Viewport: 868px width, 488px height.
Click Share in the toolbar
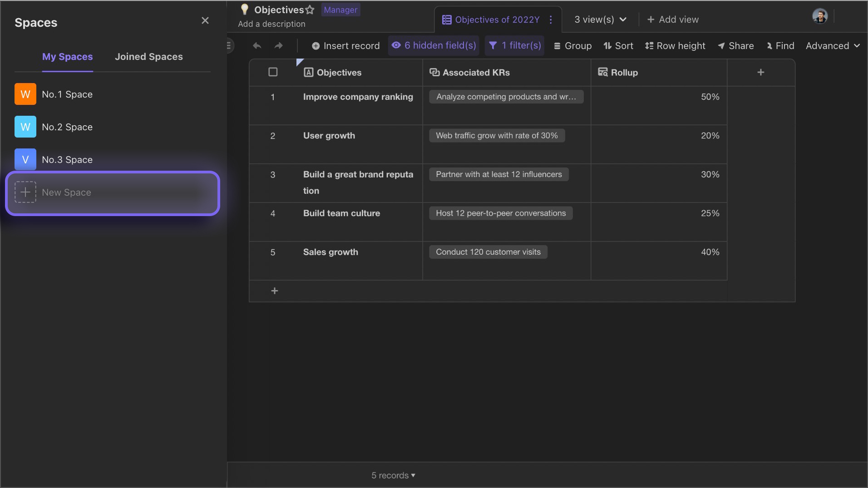click(x=735, y=46)
